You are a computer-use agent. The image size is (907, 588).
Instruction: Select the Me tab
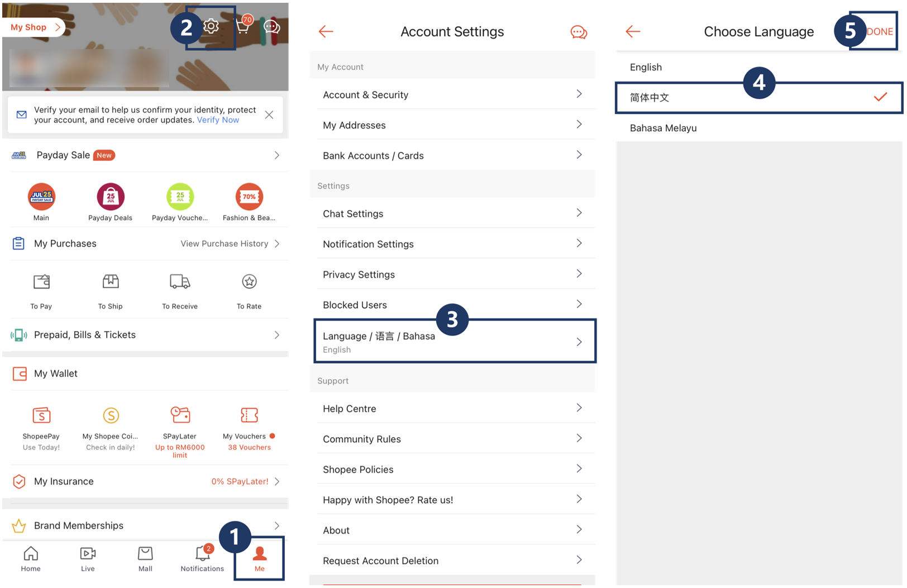(x=260, y=559)
